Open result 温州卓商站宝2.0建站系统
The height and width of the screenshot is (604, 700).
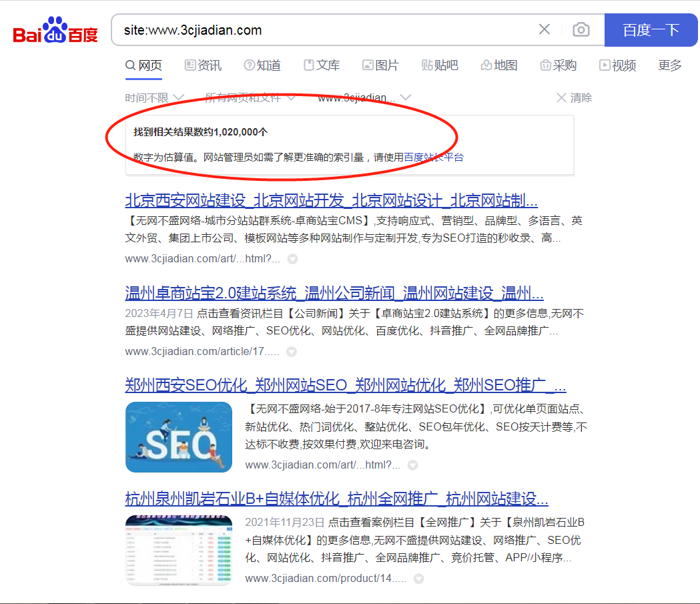pyautogui.click(x=334, y=293)
